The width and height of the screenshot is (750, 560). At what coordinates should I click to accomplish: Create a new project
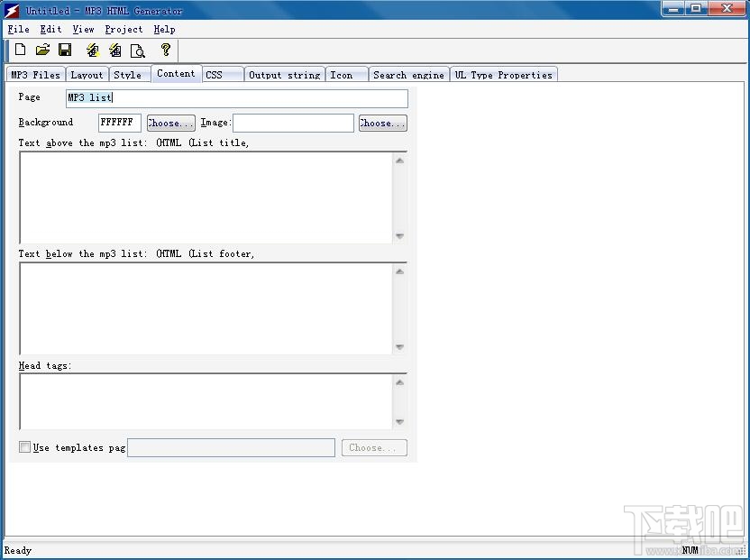pyautogui.click(x=20, y=50)
